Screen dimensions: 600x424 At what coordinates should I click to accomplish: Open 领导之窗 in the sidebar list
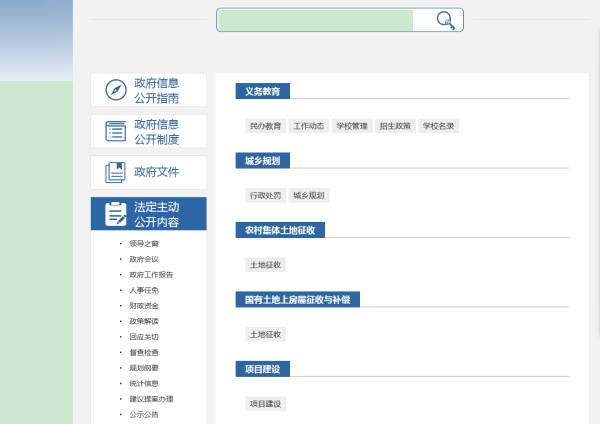tap(144, 243)
